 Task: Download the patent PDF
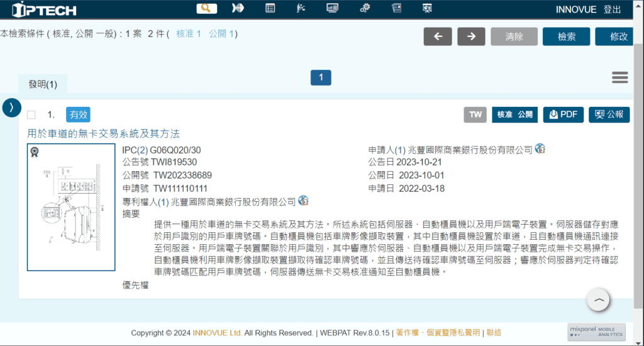563,114
